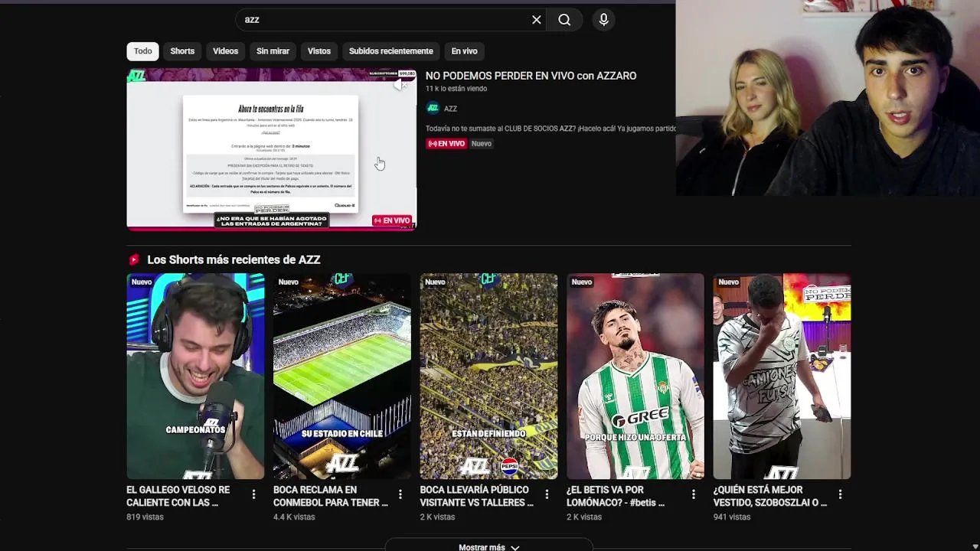Click the AZZ channel avatar icon
The height and width of the screenshot is (551, 980).
[x=433, y=108]
